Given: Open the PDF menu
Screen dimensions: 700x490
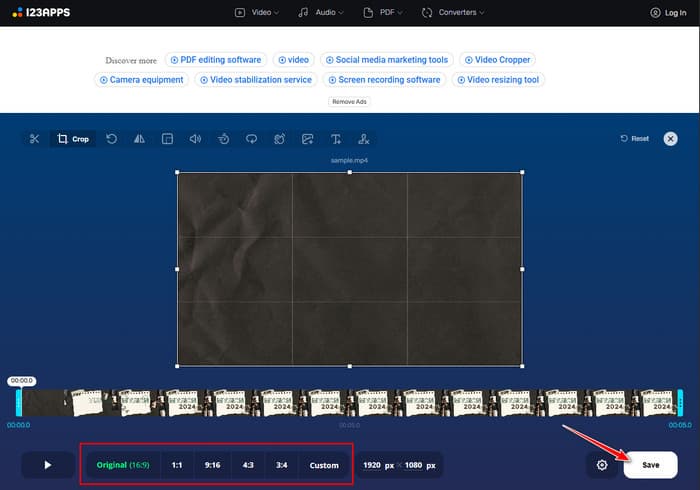Looking at the screenshot, I should point(386,13).
